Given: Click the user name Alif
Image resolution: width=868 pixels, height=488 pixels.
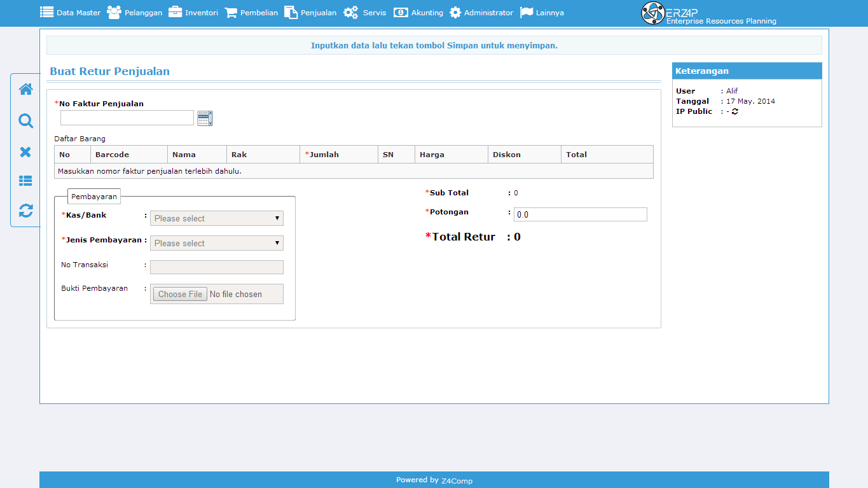Looking at the screenshot, I should tap(732, 91).
